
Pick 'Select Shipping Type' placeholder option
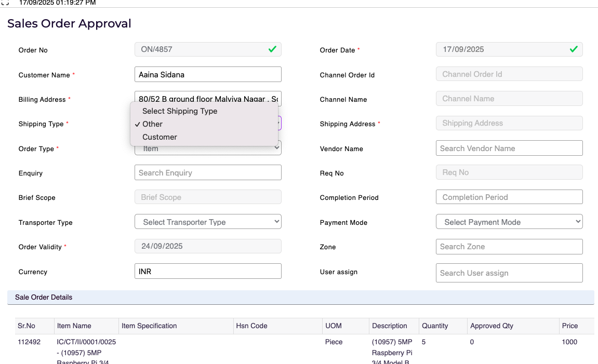pos(180,111)
